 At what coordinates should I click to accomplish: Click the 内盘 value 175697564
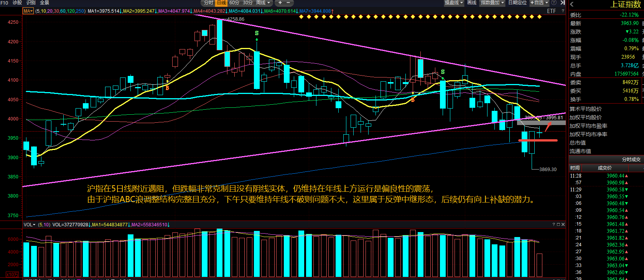(627, 74)
